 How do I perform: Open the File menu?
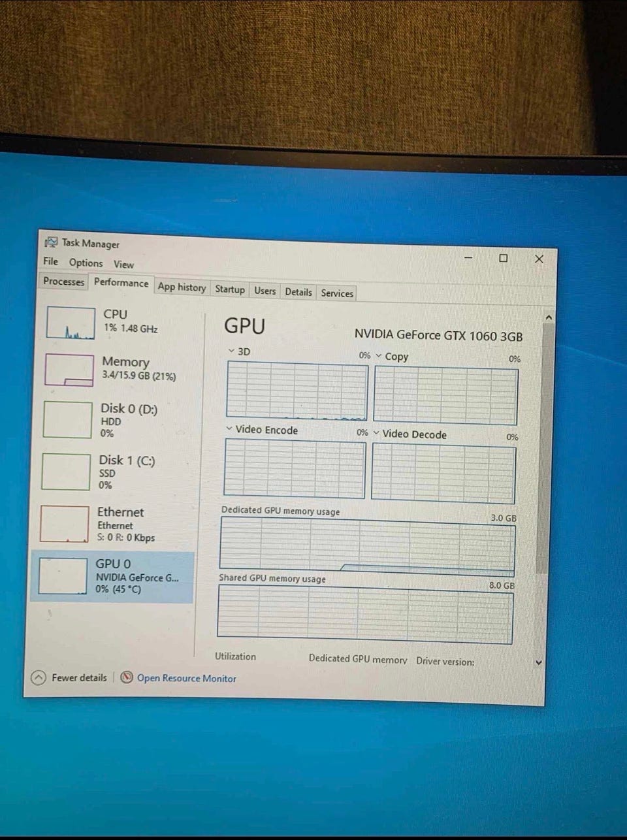coord(51,261)
